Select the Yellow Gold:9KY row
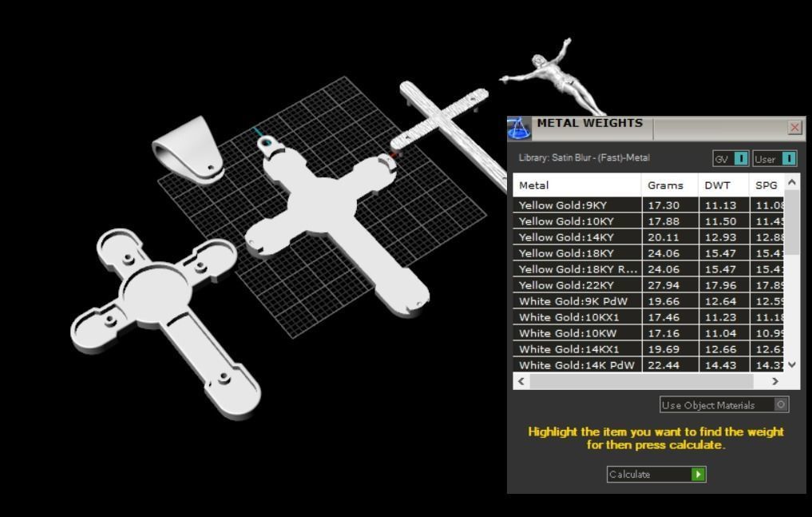 pos(648,205)
